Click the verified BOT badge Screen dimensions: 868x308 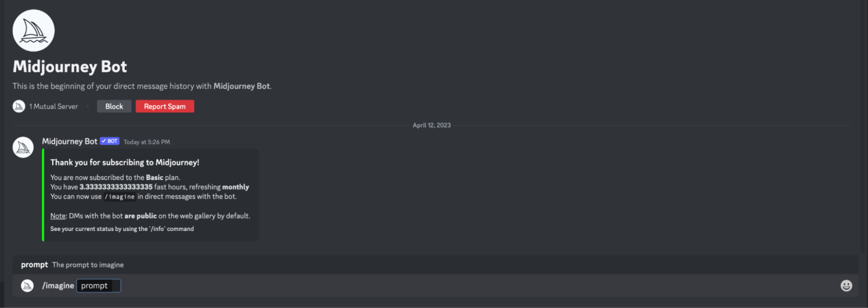pyautogui.click(x=110, y=142)
